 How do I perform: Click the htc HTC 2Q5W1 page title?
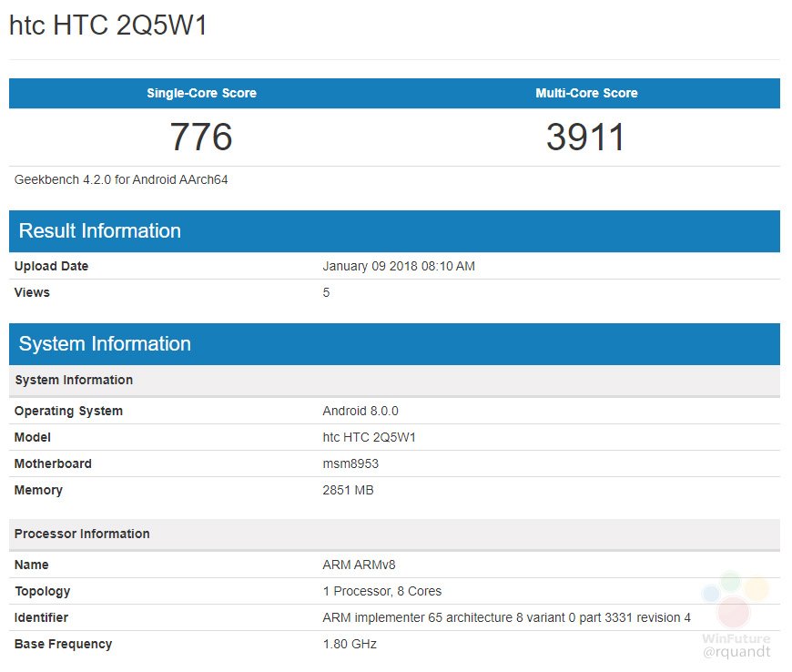(x=108, y=25)
